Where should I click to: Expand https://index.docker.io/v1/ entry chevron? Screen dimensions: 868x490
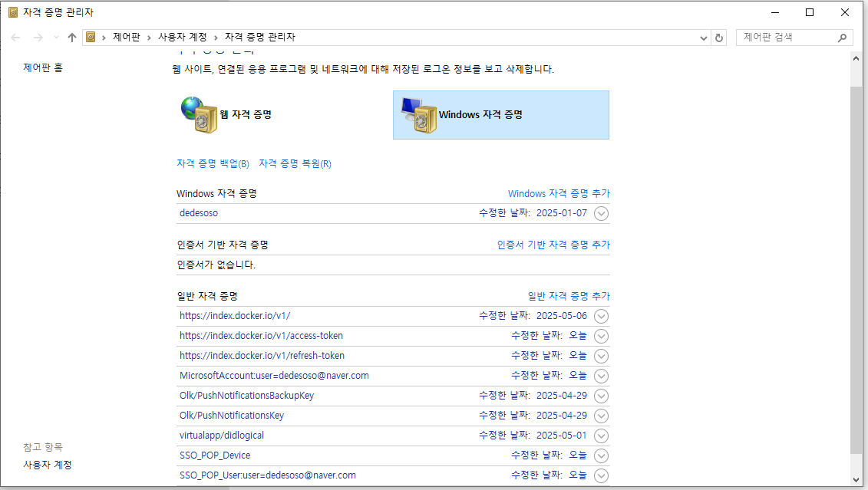pos(601,317)
